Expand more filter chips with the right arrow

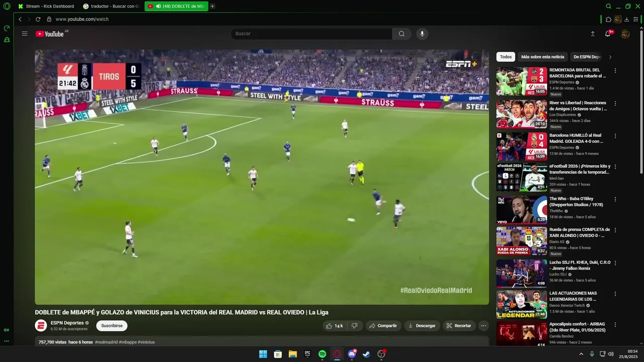pyautogui.click(x=610, y=57)
